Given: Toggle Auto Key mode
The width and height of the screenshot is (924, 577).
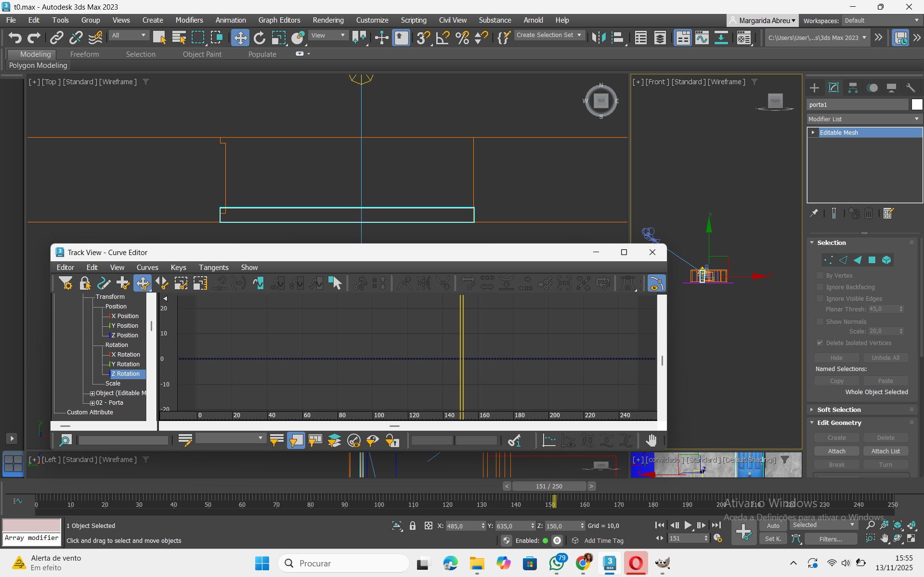Looking at the screenshot, I should point(773,526).
